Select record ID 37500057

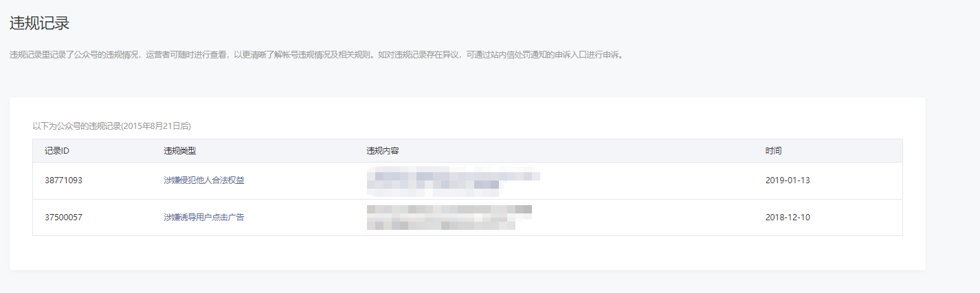(63, 218)
